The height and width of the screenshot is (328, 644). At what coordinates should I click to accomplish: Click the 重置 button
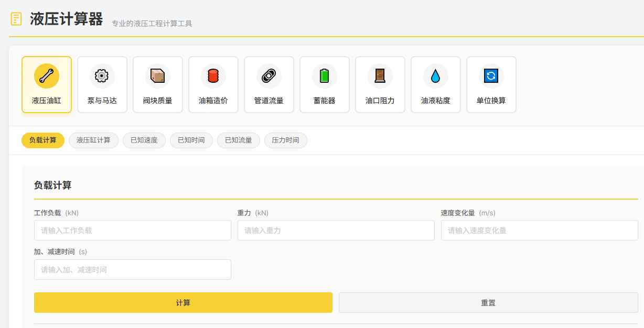488,303
